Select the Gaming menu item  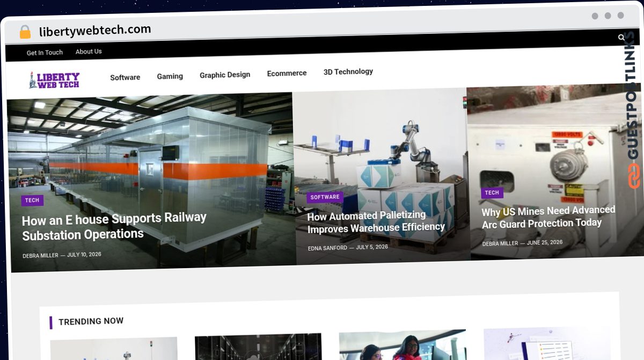[x=170, y=76]
